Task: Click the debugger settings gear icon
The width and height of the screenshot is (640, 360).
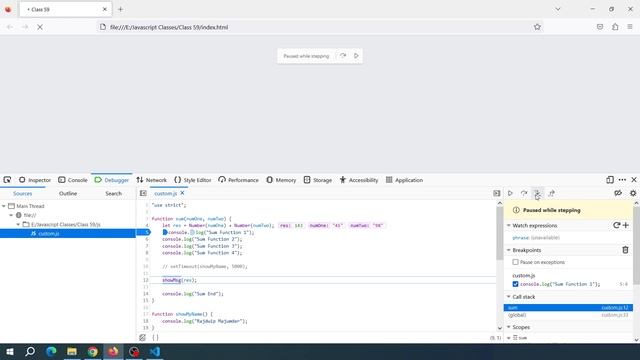Action: click(x=633, y=193)
